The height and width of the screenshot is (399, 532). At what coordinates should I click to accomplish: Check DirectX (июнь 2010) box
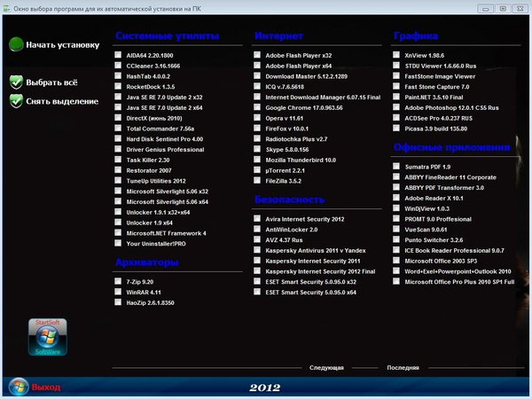click(118, 117)
